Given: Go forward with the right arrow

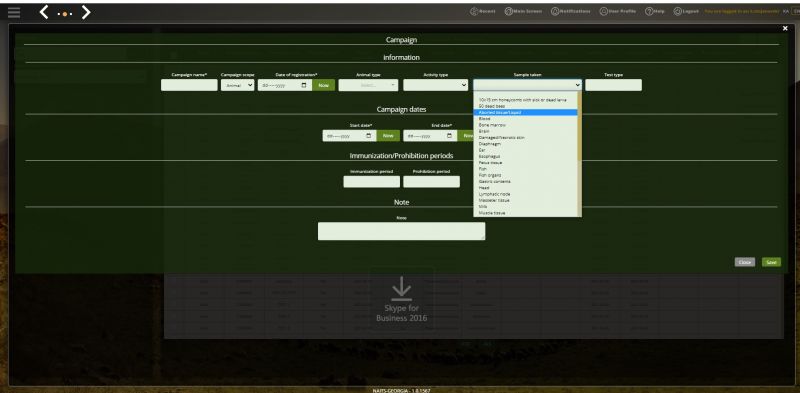Looking at the screenshot, I should point(86,12).
